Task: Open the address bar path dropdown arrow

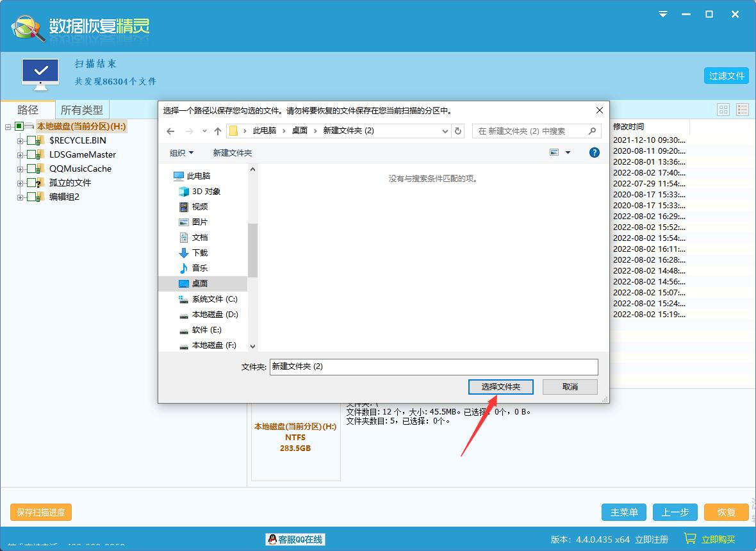Action: click(x=445, y=131)
